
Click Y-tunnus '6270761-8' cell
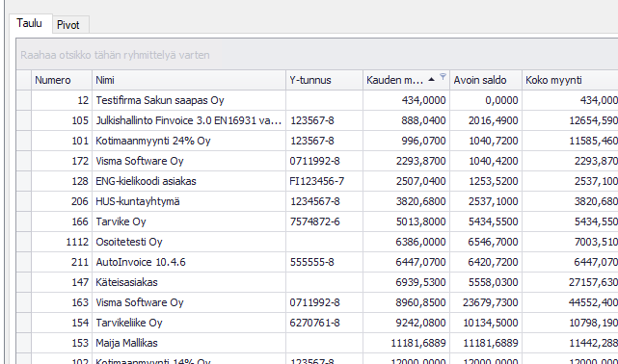tap(324, 323)
